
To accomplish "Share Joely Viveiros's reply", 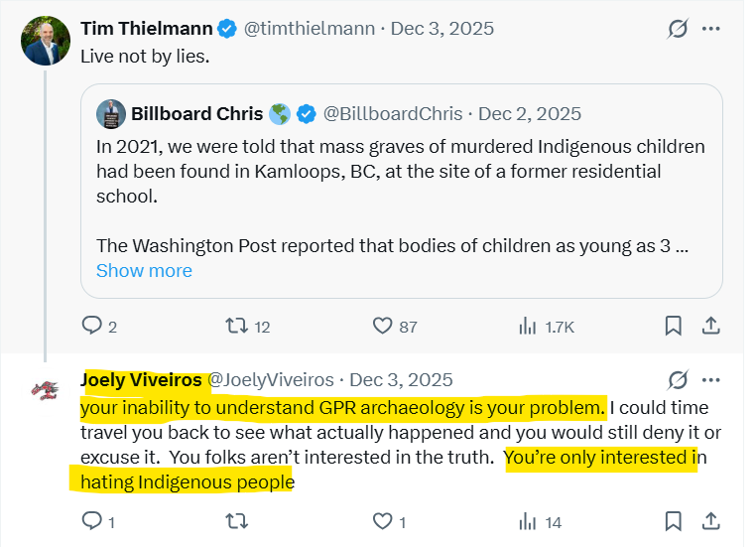I will (710, 521).
